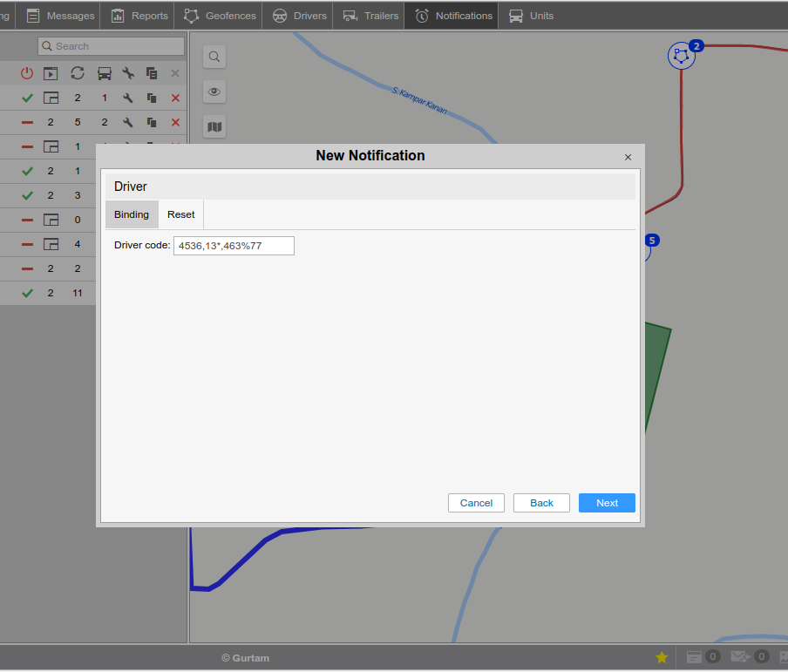This screenshot has height=672, width=788.
Task: Close the New Notification dialog
Action: (628, 157)
